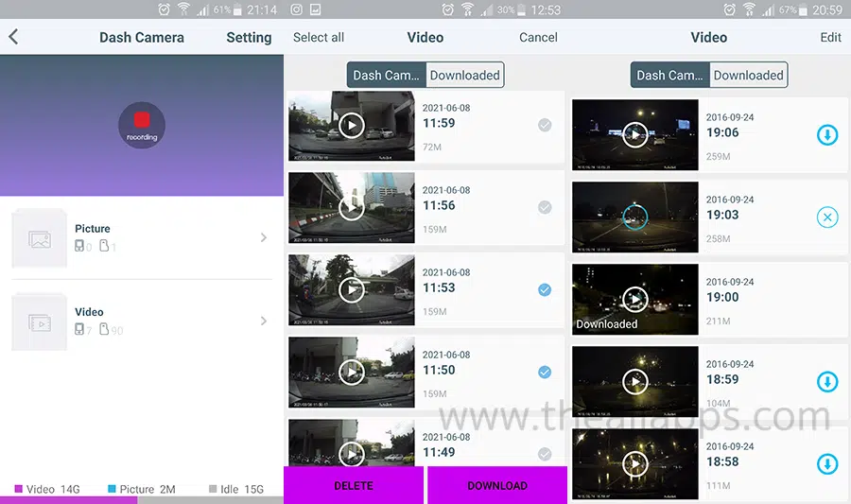
Task: Download the 19:06 video with arrow icon
Action: (x=826, y=135)
